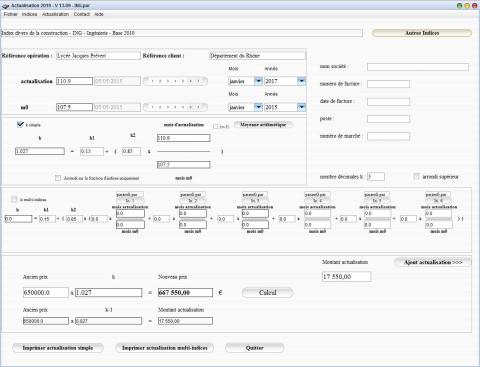This screenshot has width=480, height=367.
Task: Click the In. 2 index button
Action: 192,201
